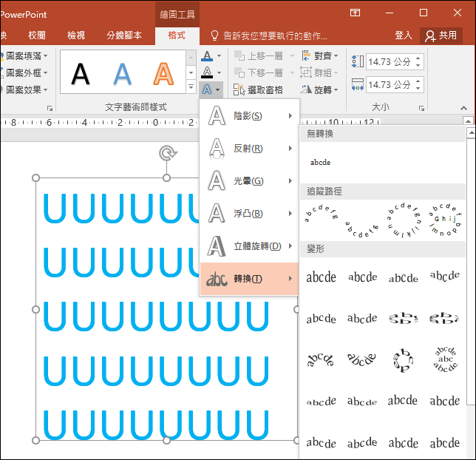Select the blue WordArt style A
The width and height of the screenshot is (476, 460).
pos(122,73)
